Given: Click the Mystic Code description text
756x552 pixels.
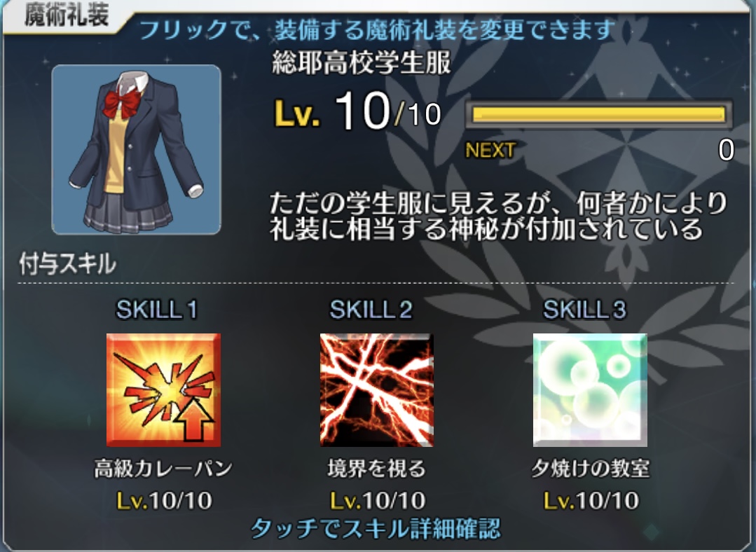Looking at the screenshot, I should [x=499, y=216].
